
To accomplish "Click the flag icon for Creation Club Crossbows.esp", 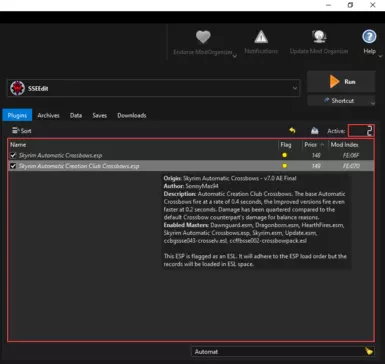I will click(x=284, y=166).
